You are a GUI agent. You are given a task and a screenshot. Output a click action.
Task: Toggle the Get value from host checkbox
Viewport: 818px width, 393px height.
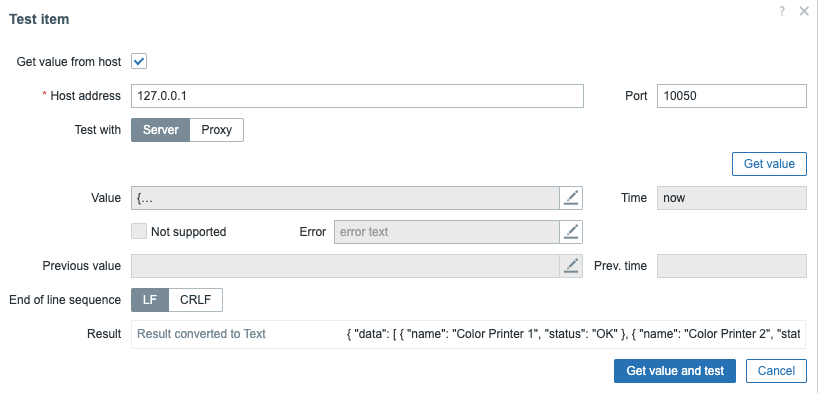pyautogui.click(x=139, y=62)
